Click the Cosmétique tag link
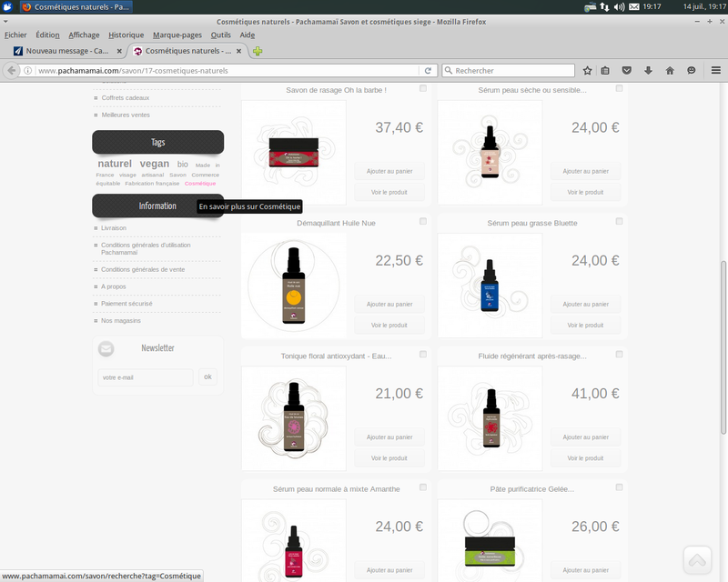 point(200,184)
